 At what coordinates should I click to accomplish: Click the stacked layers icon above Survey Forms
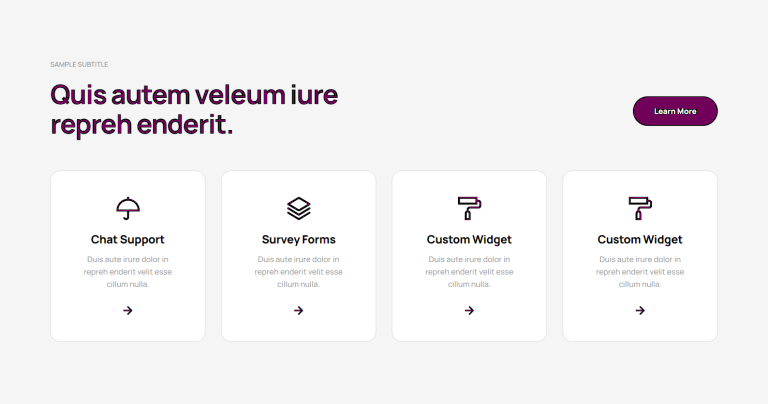point(298,209)
